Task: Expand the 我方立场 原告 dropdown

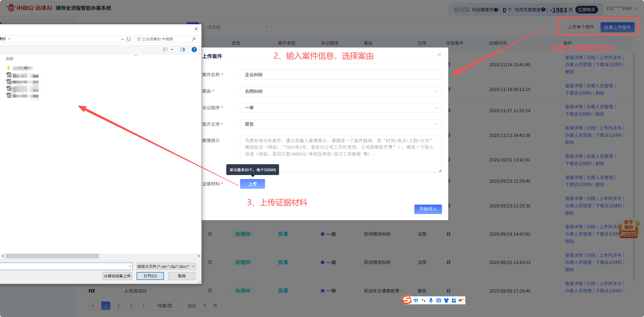Action: [x=340, y=124]
